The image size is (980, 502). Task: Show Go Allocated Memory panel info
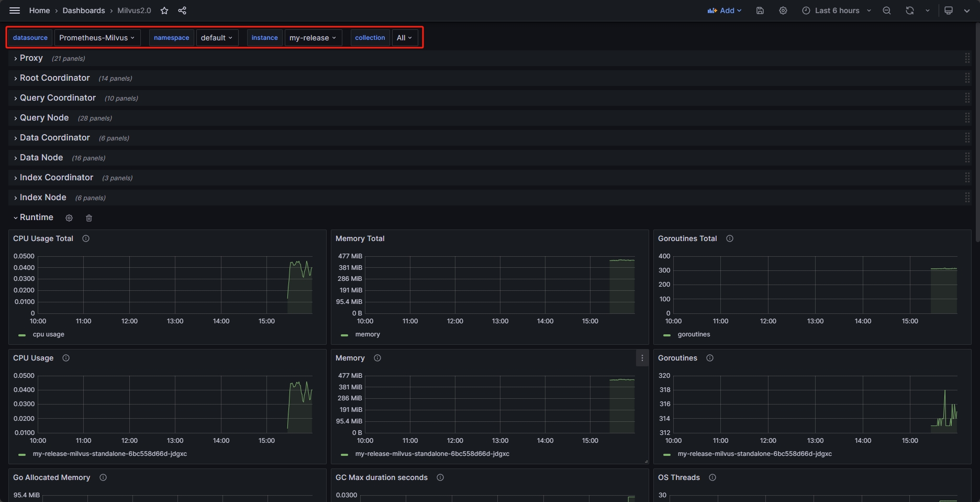point(103,477)
